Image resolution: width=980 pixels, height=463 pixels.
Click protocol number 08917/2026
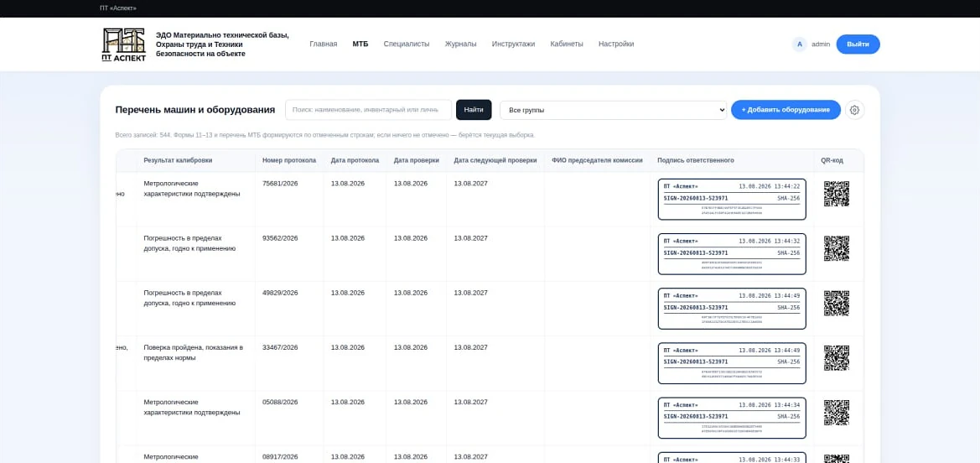[280, 457]
